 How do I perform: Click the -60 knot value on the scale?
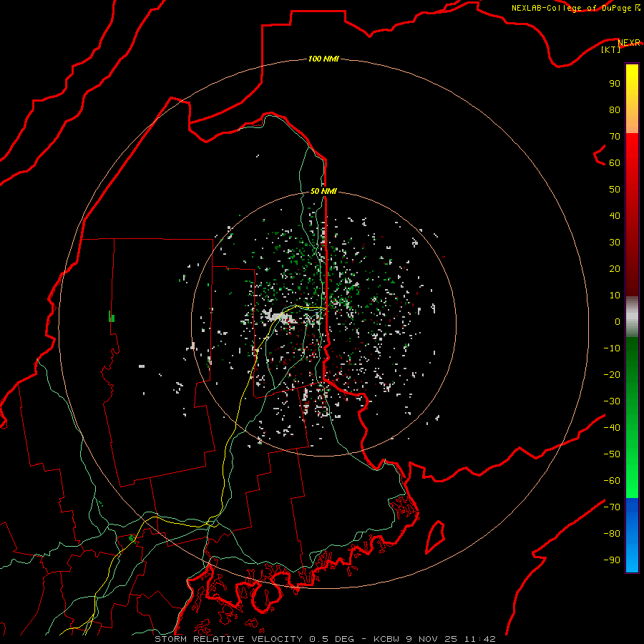(612, 481)
